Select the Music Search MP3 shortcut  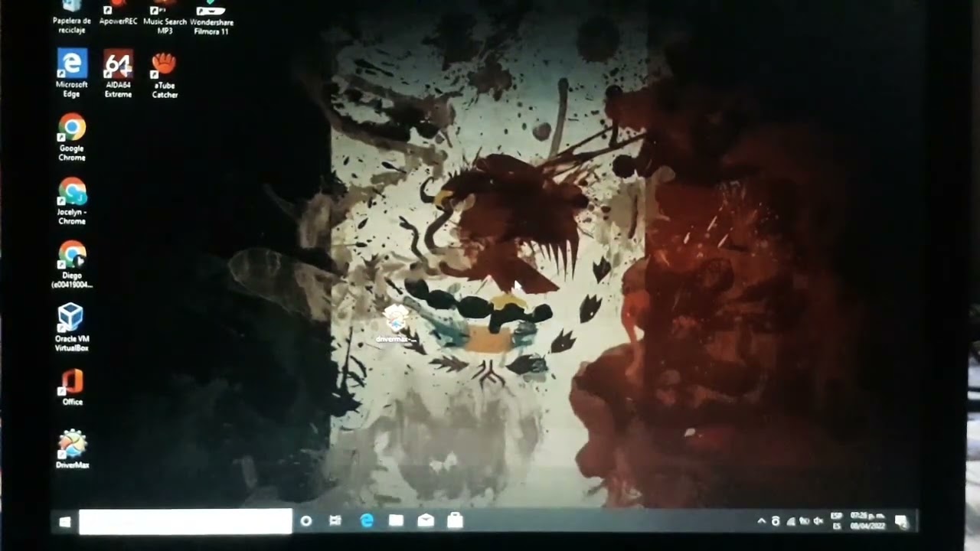point(165,17)
